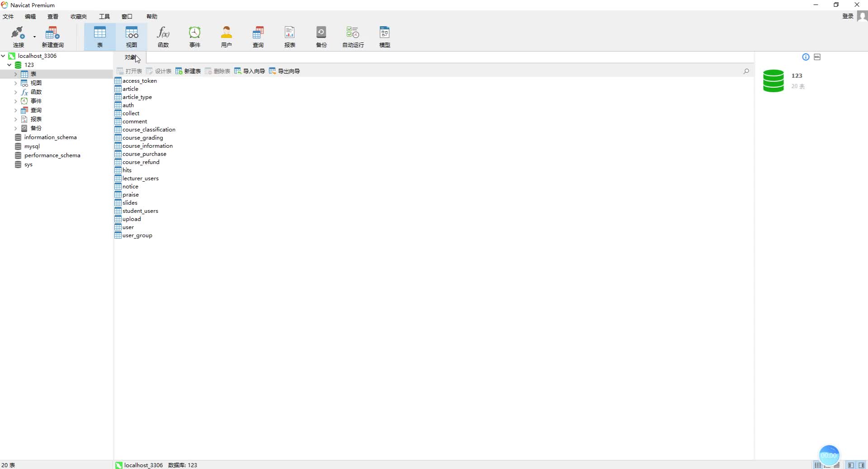Viewport: 868px width, 469px height.
Task: Select the Table (表) toolbar icon
Action: [99, 37]
